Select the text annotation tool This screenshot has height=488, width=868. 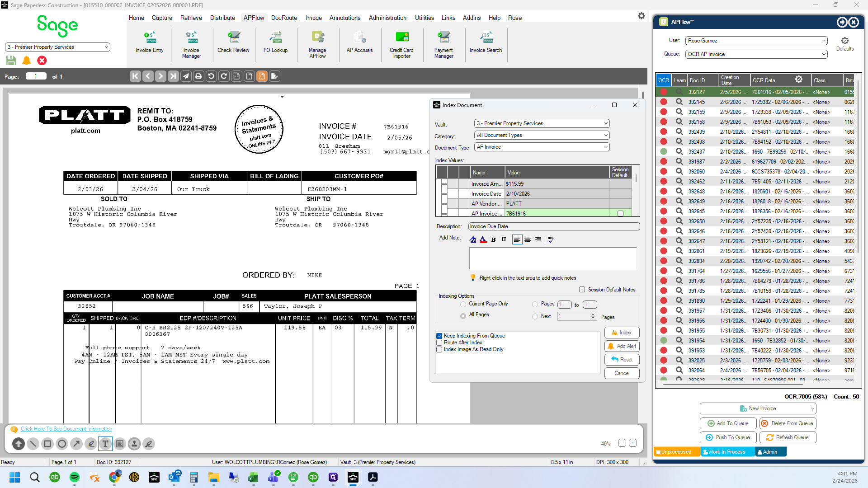click(105, 444)
